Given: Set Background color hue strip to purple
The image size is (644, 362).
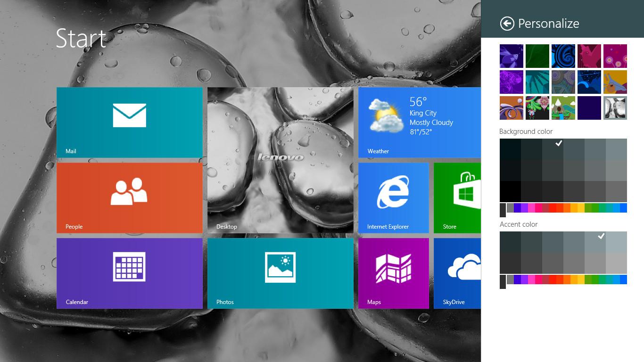Looking at the screenshot, I should pyautogui.click(x=524, y=208).
